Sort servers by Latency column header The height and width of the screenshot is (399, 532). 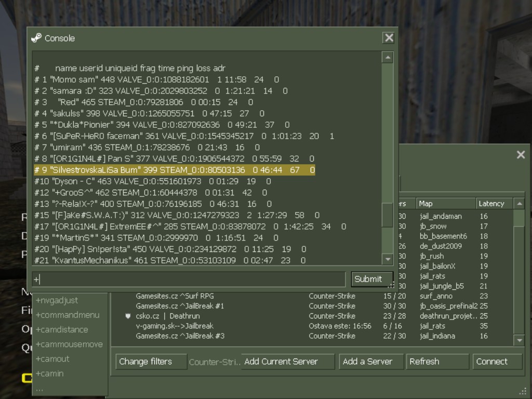(495, 204)
